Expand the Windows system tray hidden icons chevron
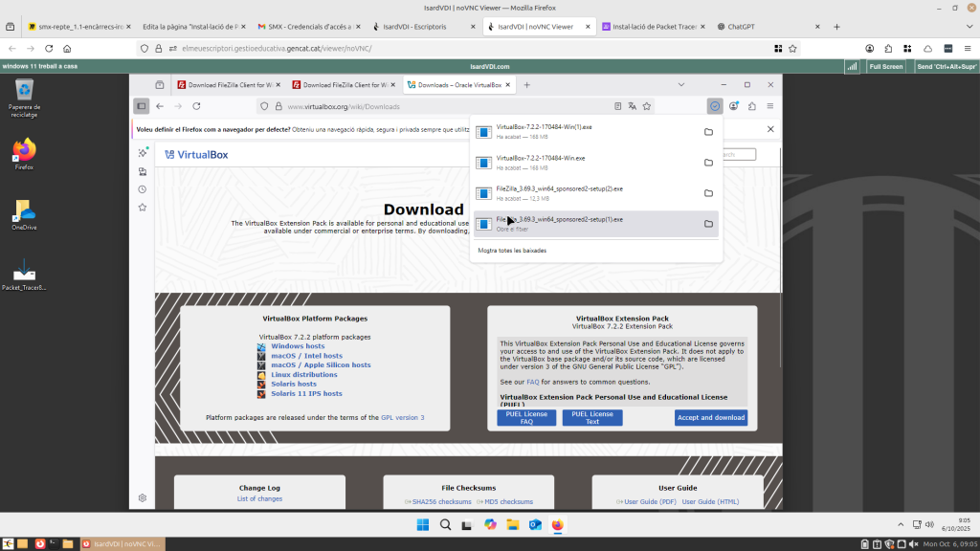The height and width of the screenshot is (551, 980). click(899, 524)
